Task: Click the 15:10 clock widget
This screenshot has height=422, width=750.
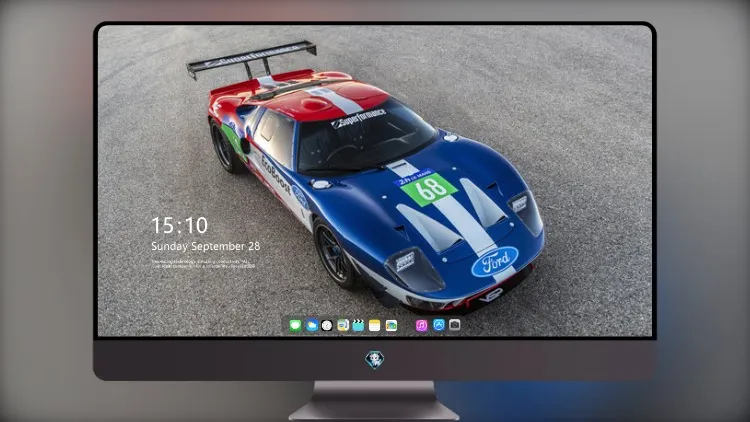Action: [179, 225]
